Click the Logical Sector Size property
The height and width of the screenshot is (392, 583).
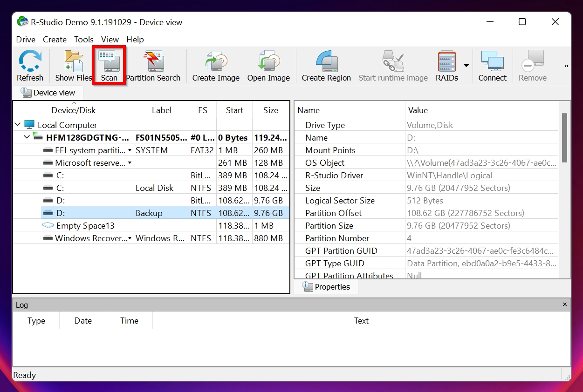(x=426, y=201)
